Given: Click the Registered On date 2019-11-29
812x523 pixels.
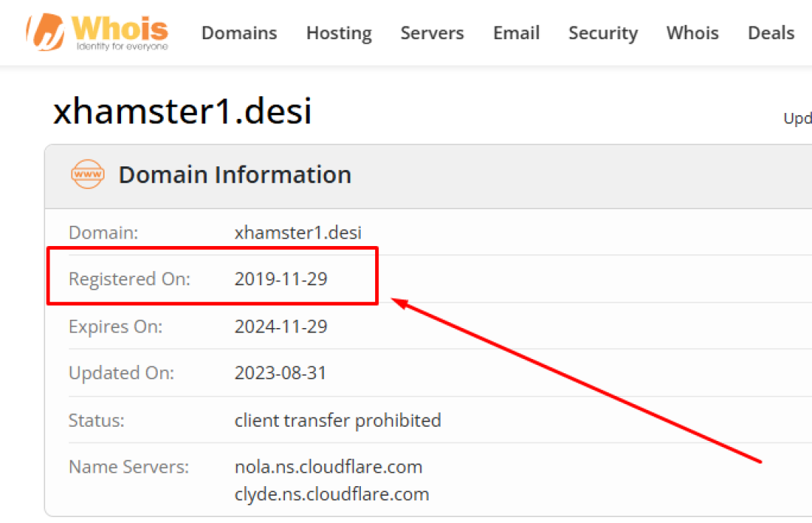Looking at the screenshot, I should (x=280, y=279).
